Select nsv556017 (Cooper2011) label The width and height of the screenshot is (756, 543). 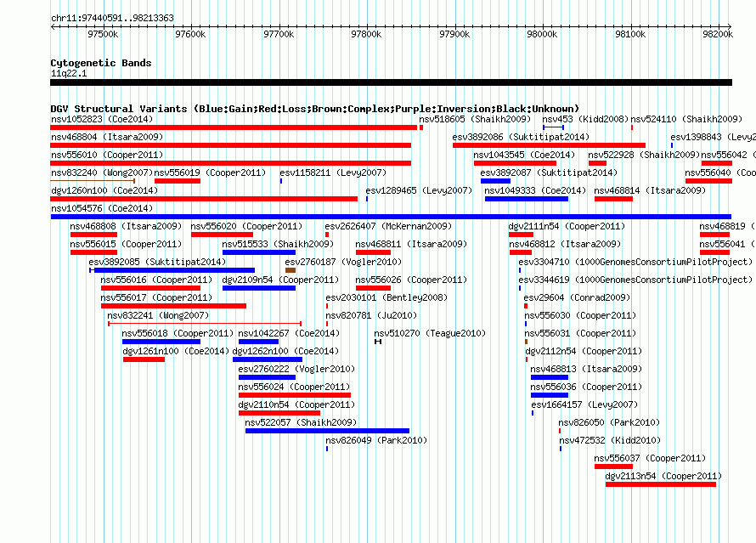156,297
